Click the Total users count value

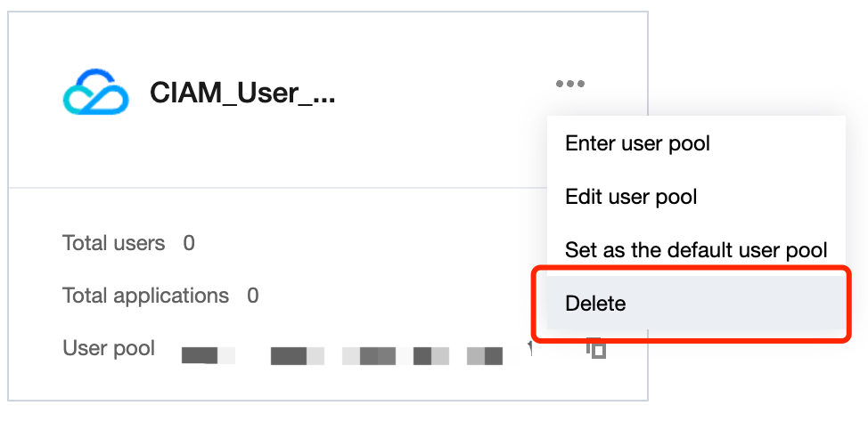click(x=189, y=243)
